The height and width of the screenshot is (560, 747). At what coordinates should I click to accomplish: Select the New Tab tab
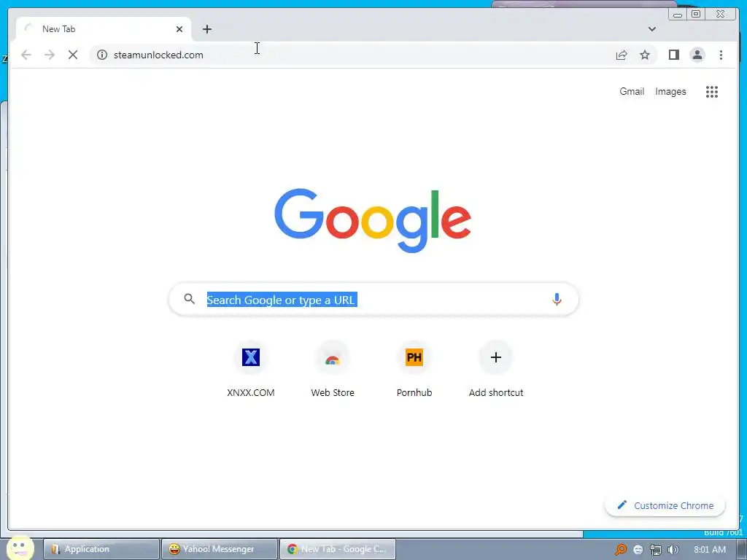(104, 29)
